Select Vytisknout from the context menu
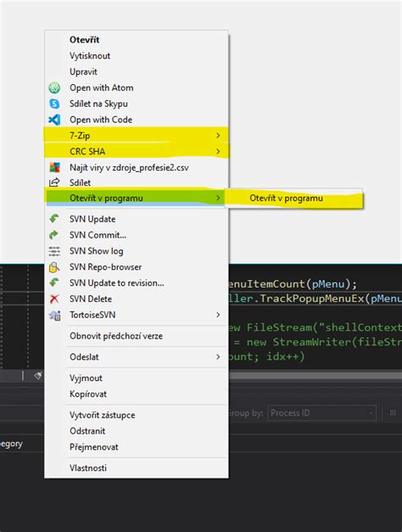This screenshot has height=532, width=402. tap(136, 56)
